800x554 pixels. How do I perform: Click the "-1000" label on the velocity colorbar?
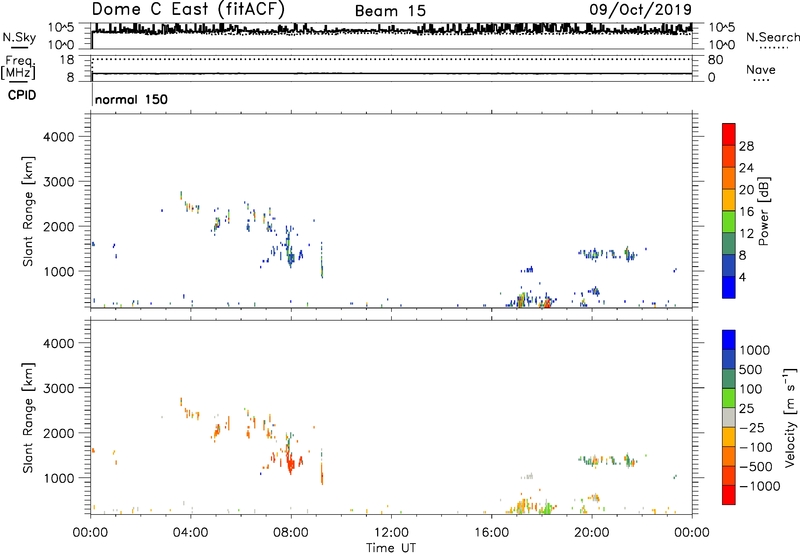760,486
